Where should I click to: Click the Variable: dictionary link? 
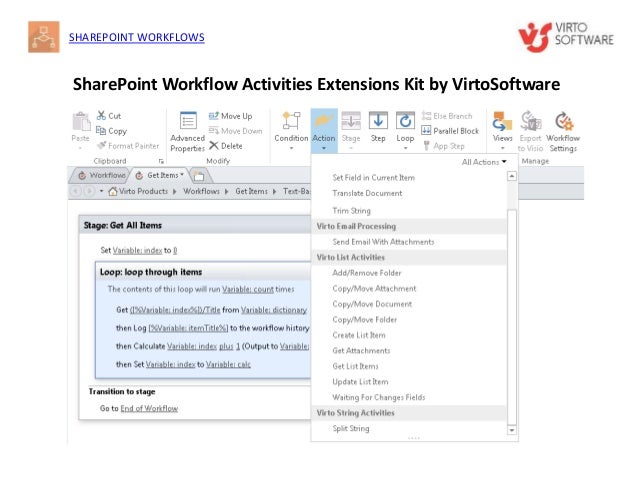pos(274,310)
